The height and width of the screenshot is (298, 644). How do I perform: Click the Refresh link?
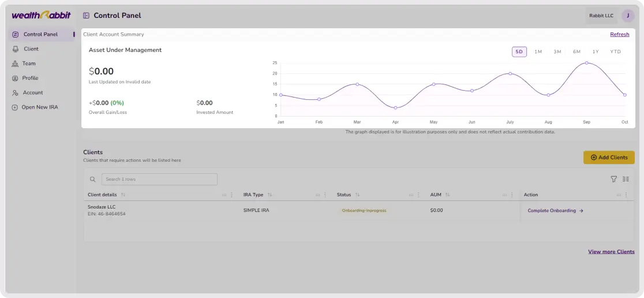[x=619, y=35]
